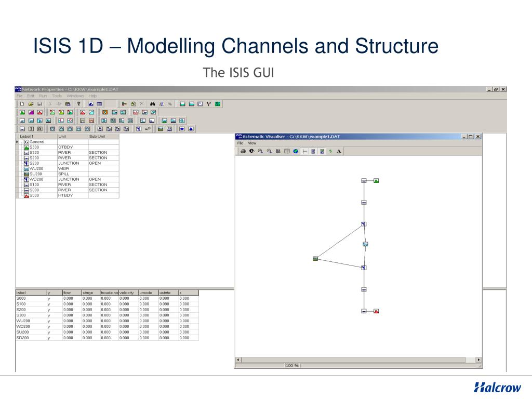The image size is (532, 399).
Task: Click the bold A text label icon
Action: coord(339,151)
